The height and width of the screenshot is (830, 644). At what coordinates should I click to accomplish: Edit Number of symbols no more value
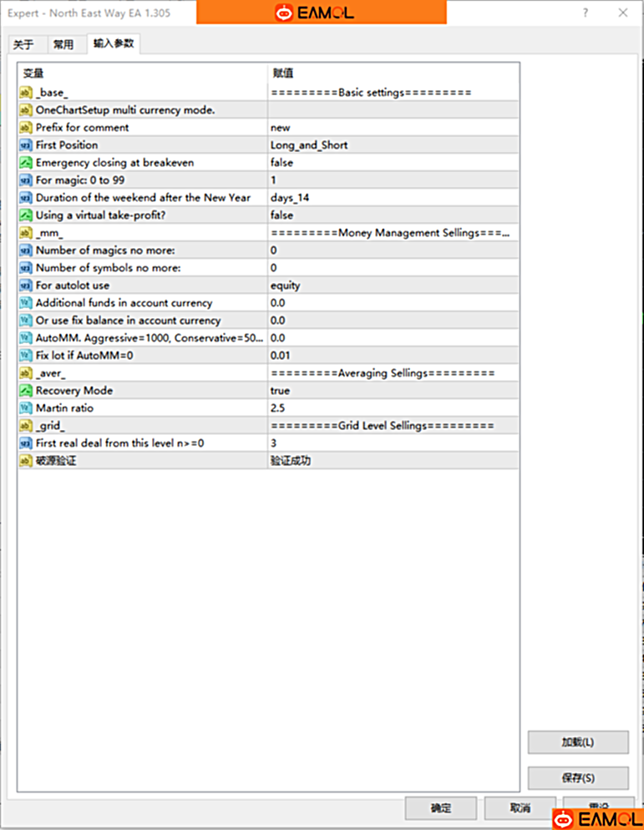point(393,267)
